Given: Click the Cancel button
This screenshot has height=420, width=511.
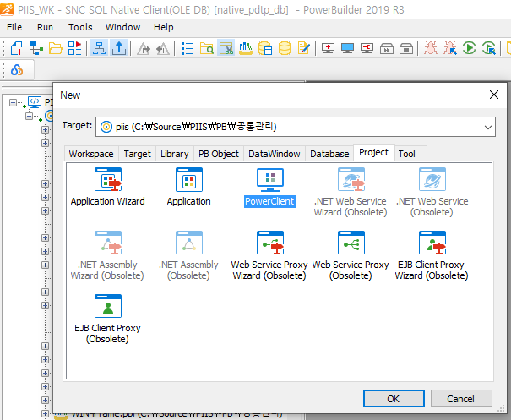Looking at the screenshot, I should [x=461, y=399].
